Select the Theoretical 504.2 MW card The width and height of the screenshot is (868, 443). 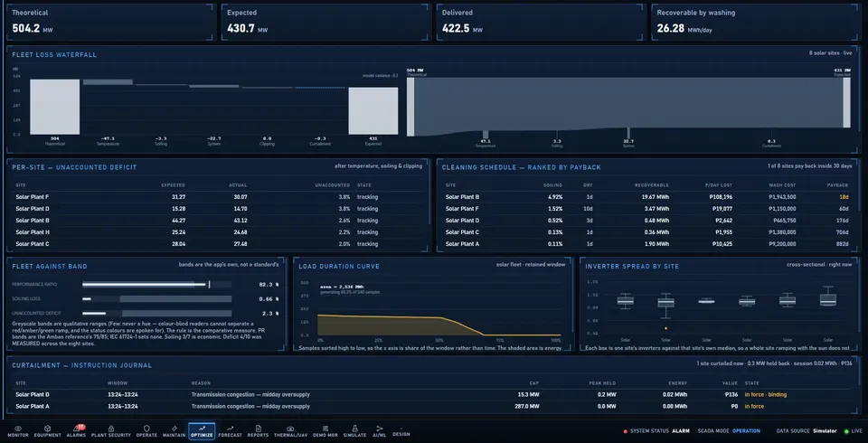[x=109, y=22]
